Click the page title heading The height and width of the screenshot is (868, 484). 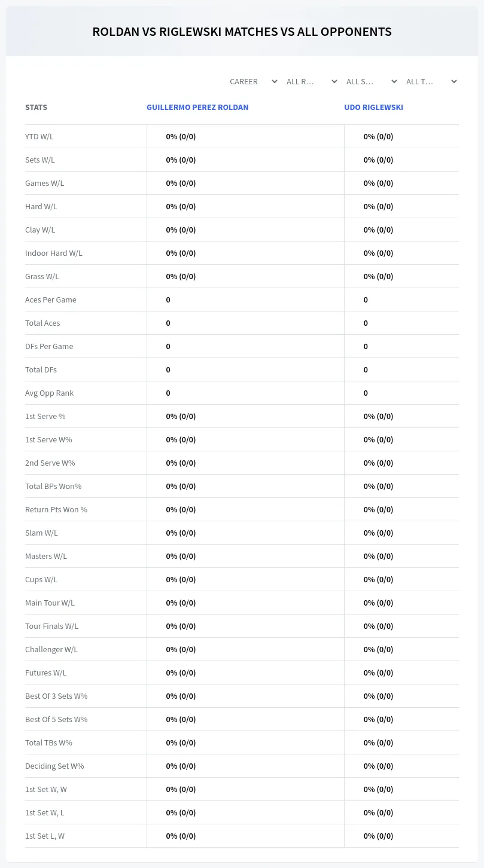242,32
